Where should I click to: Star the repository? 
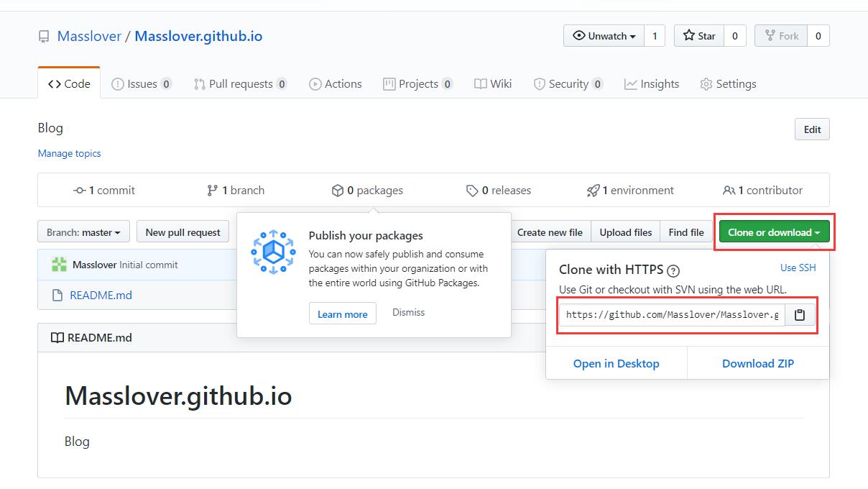coord(698,36)
